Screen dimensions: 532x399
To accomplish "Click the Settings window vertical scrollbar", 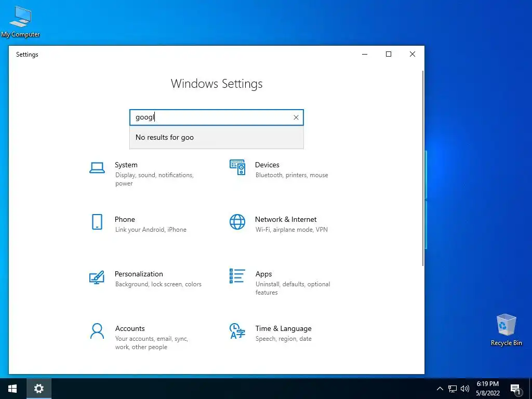I will coord(423,168).
